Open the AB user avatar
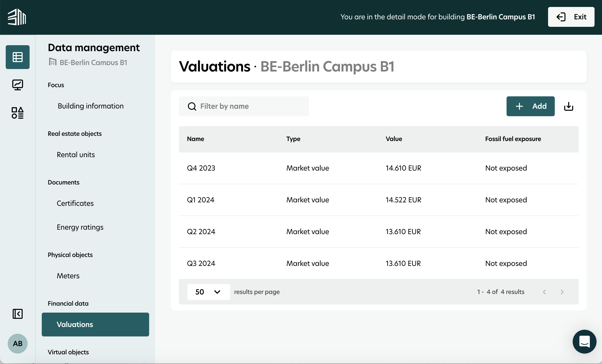Viewport: 602px width, 364px height. 18,344
